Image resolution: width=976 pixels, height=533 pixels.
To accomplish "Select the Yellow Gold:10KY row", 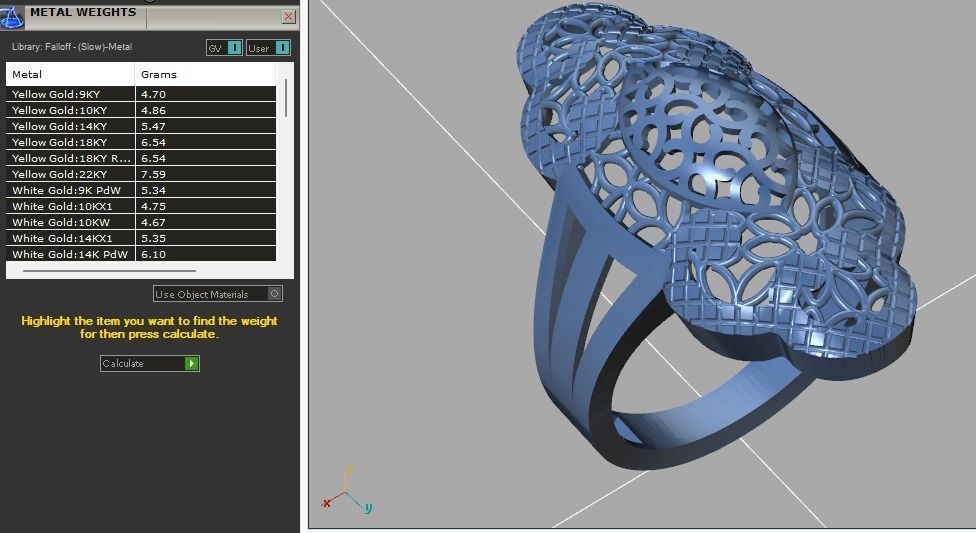I will tap(141, 110).
